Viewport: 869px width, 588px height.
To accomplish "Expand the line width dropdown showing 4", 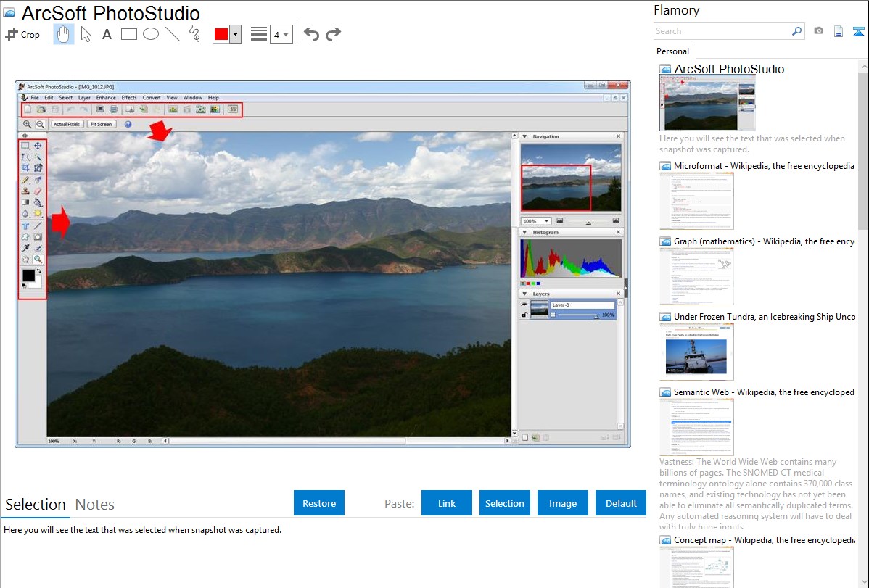I will (281, 34).
